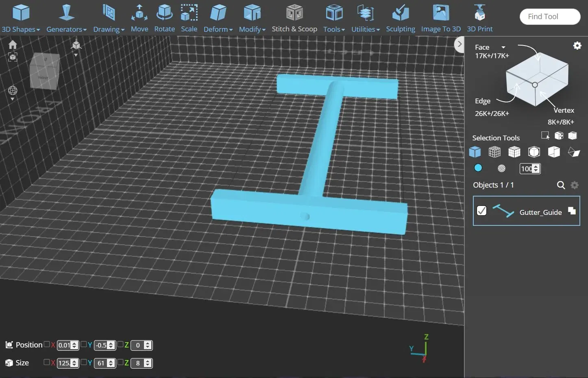Screen dimensions: 588x378
Task: Uncheck the Gutter_Guide visibility checkbox
Action: click(x=481, y=211)
